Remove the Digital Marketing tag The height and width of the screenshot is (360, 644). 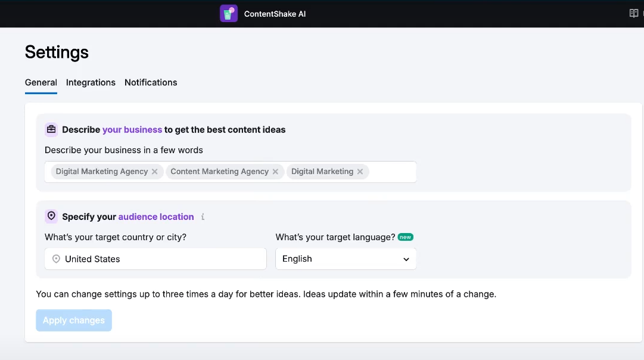[360, 172]
